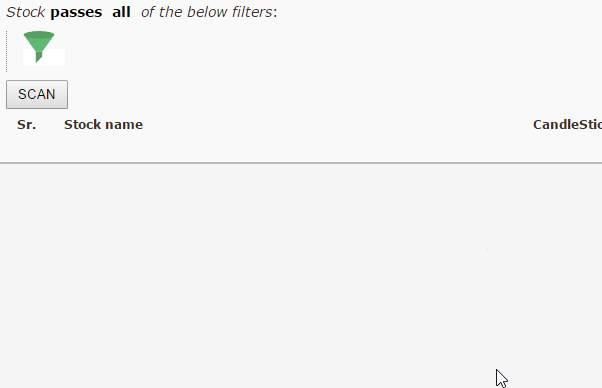This screenshot has width=602, height=388.
Task: Select the bold 'passes' word
Action: point(76,12)
